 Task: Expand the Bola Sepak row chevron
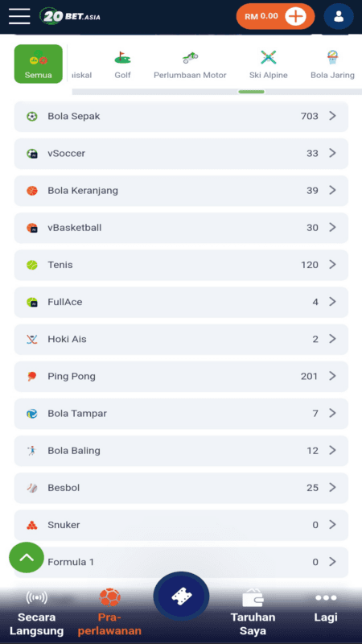(x=332, y=116)
